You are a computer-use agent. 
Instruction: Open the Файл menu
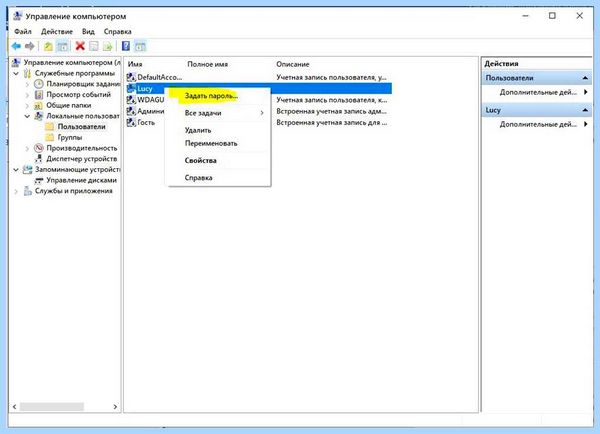[23, 31]
